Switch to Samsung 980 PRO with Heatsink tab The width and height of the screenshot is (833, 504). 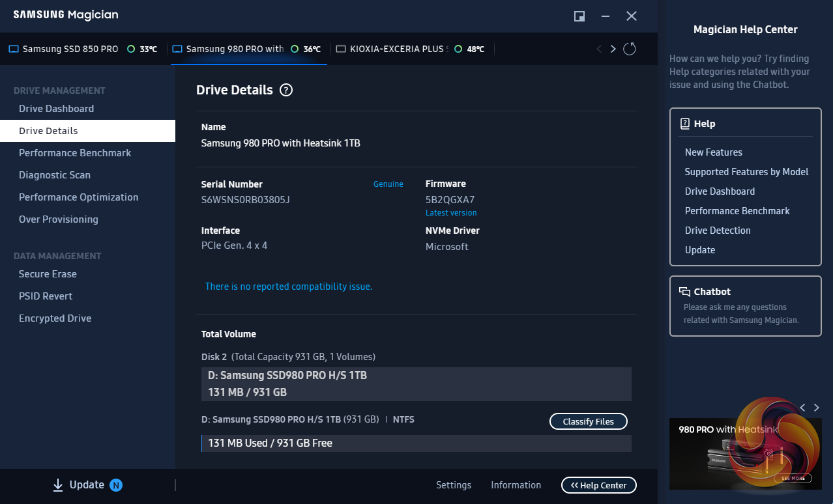pyautogui.click(x=249, y=49)
